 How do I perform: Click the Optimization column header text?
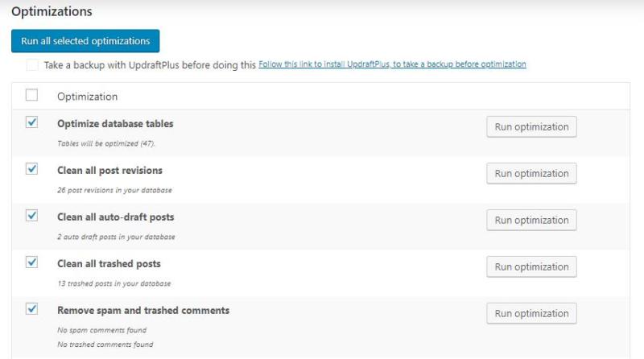pyautogui.click(x=88, y=97)
